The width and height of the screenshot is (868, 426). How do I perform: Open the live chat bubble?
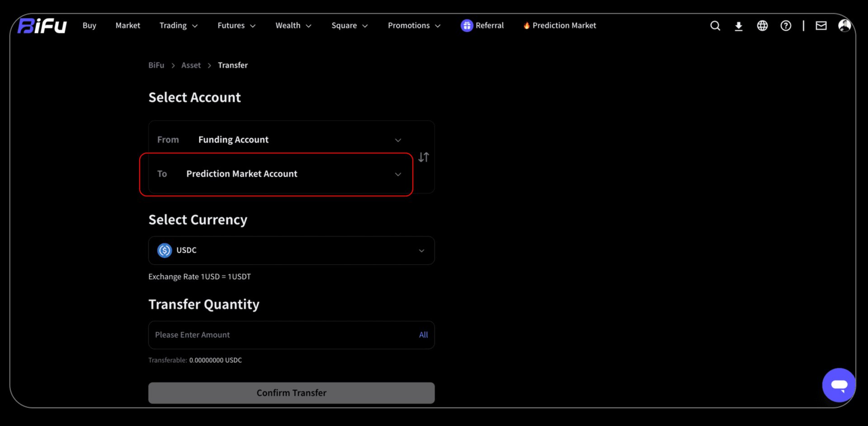point(839,385)
